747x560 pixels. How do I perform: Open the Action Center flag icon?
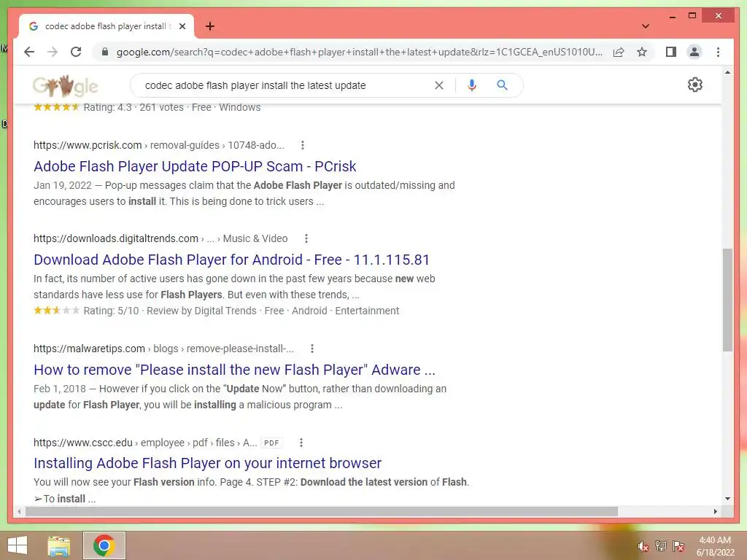[x=678, y=546]
